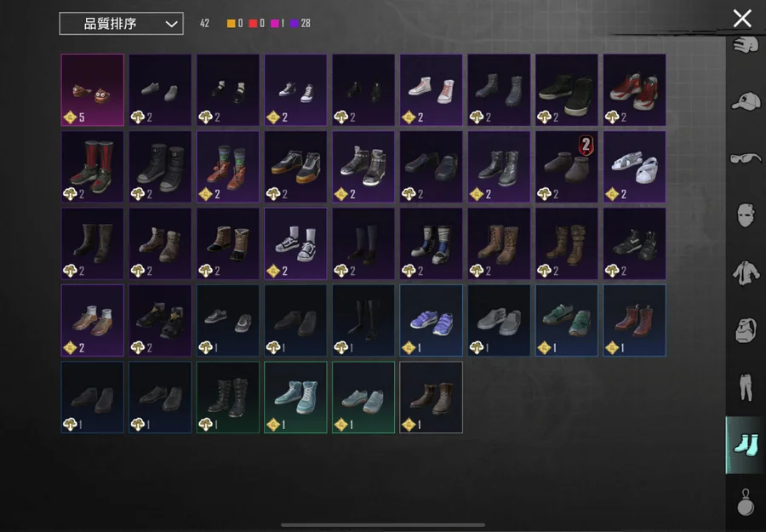This screenshot has height=532, width=766.
Task: Select the pants category icon
Action: (x=746, y=387)
